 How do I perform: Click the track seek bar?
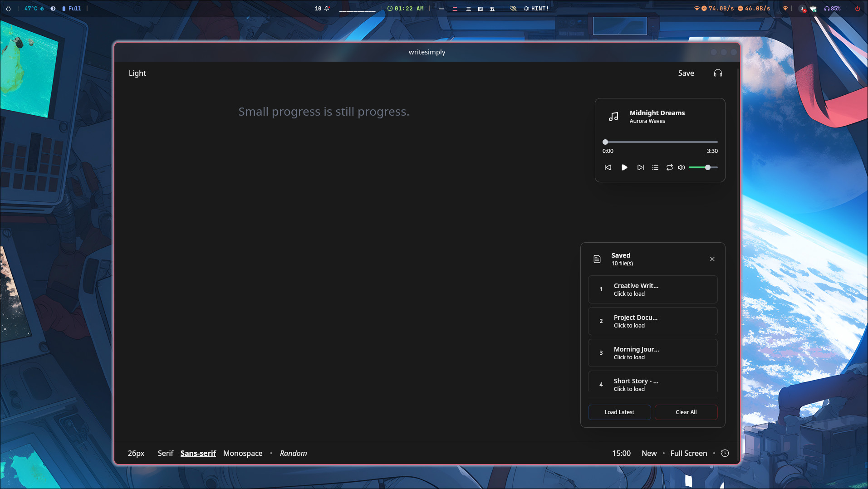click(660, 142)
